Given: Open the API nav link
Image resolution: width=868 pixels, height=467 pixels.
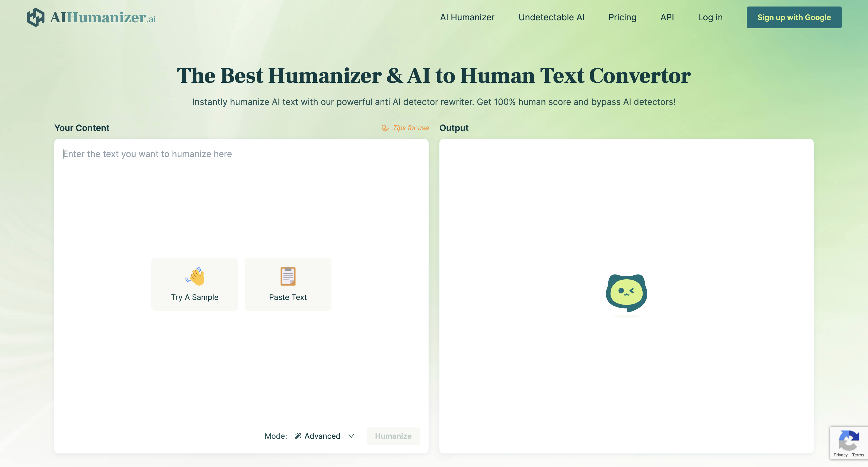Looking at the screenshot, I should [667, 17].
